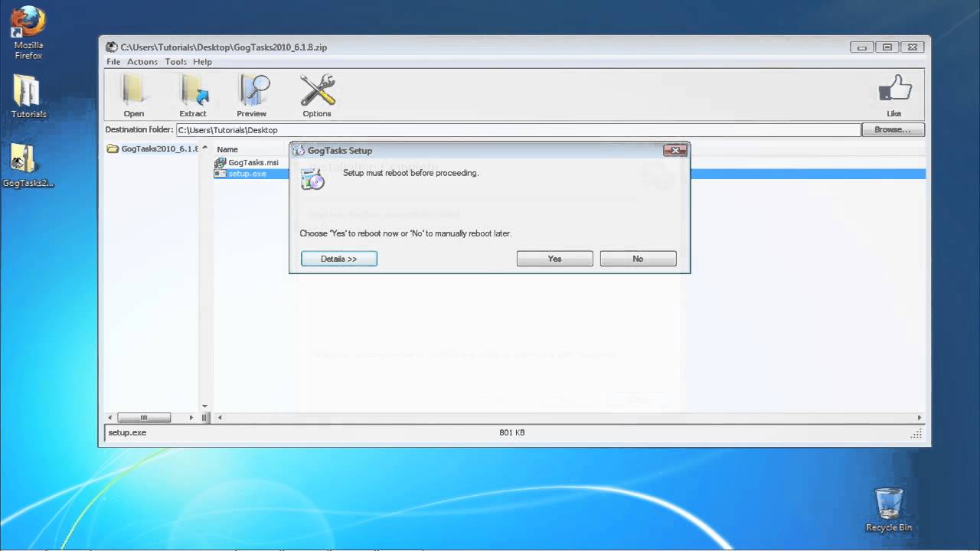Open the File menu
Viewport: 980px width, 551px height.
point(113,62)
